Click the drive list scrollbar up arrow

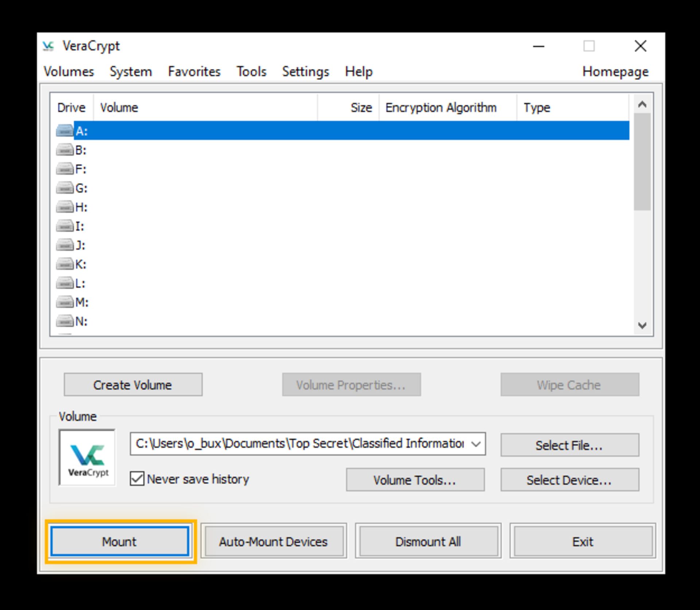[642, 104]
